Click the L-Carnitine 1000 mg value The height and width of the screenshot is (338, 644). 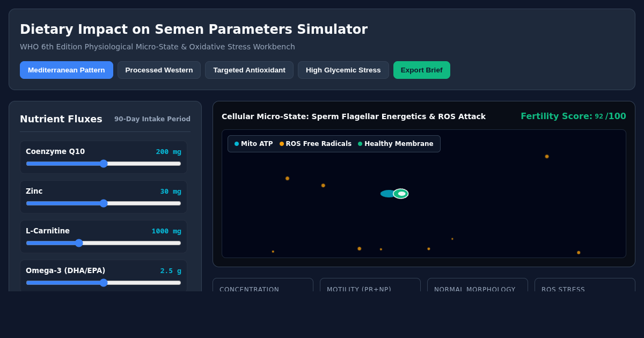click(166, 231)
